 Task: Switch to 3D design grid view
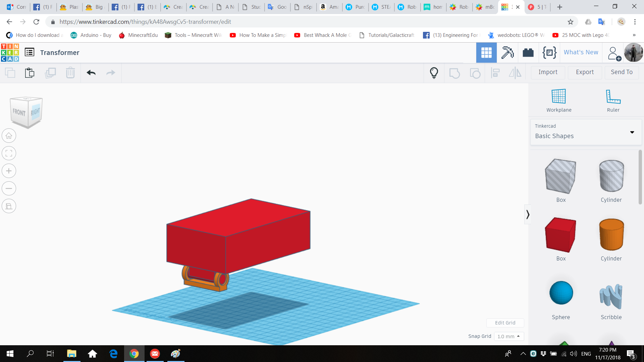coord(486,53)
